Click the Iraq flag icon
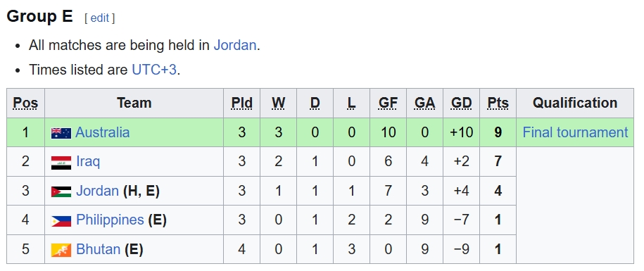The width and height of the screenshot is (644, 271). [61, 163]
